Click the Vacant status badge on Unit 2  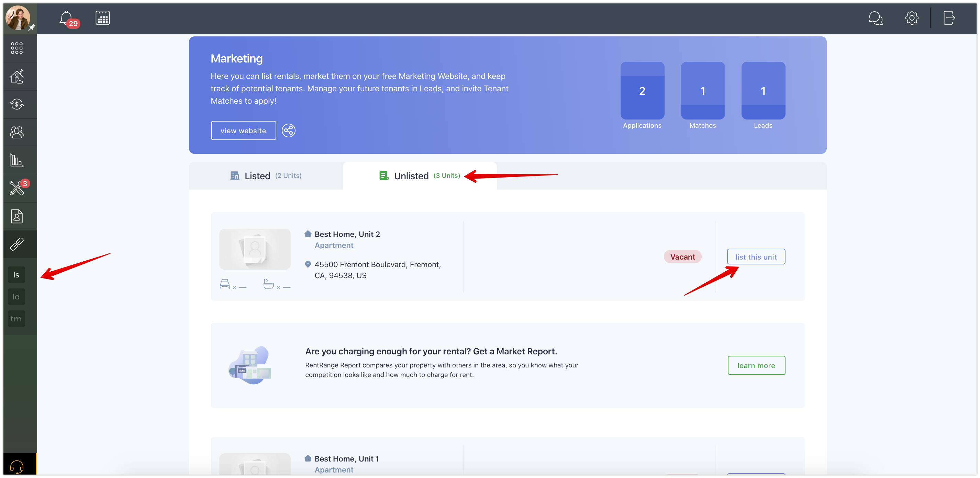[682, 257]
